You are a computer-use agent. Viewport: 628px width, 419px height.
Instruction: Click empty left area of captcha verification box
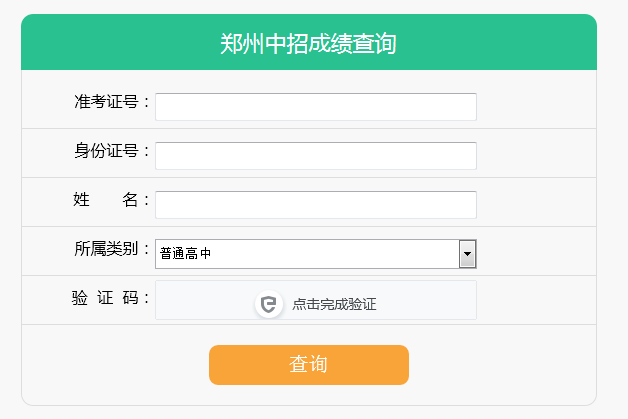[200, 301]
